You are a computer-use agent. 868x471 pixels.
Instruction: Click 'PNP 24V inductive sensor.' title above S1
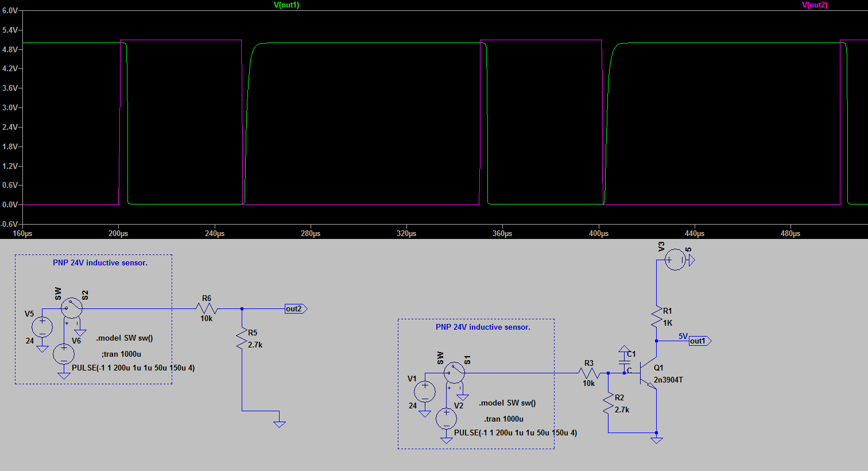tap(483, 327)
